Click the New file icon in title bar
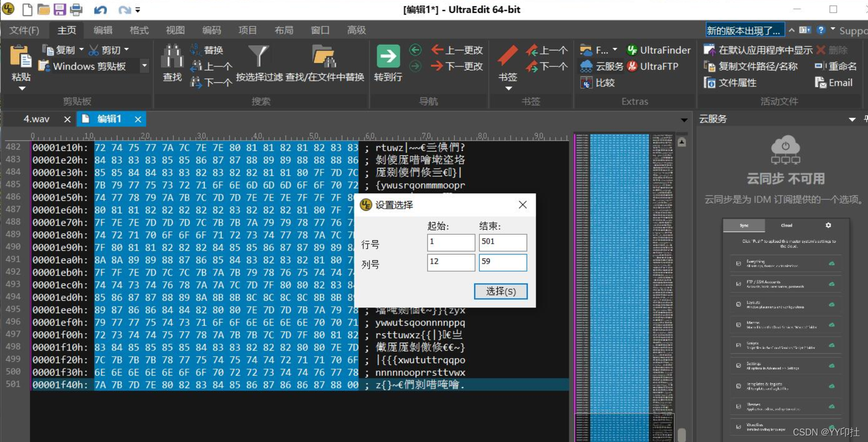 (27, 9)
